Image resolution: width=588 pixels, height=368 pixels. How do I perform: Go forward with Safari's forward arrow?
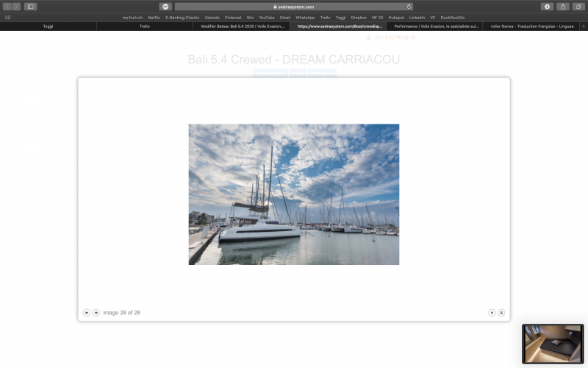click(x=16, y=7)
